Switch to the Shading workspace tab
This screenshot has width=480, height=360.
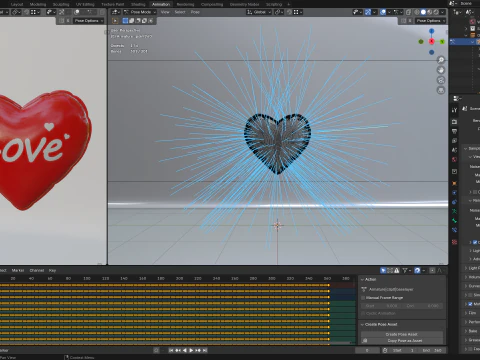pyautogui.click(x=138, y=4)
